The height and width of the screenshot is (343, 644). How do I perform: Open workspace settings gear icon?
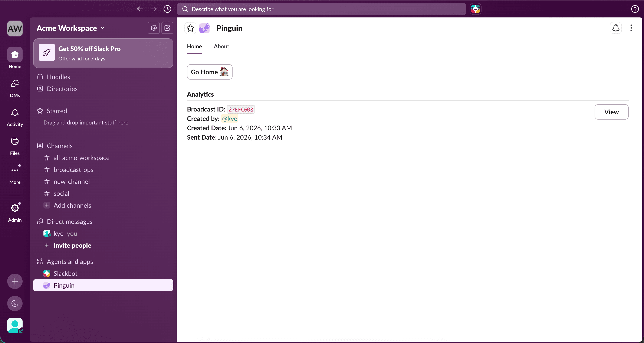tap(154, 28)
